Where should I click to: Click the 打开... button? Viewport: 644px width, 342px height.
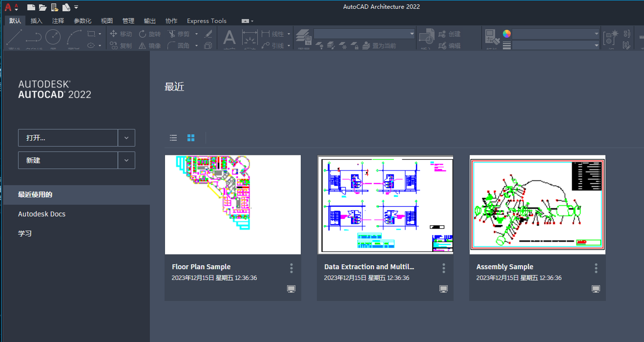(x=68, y=138)
